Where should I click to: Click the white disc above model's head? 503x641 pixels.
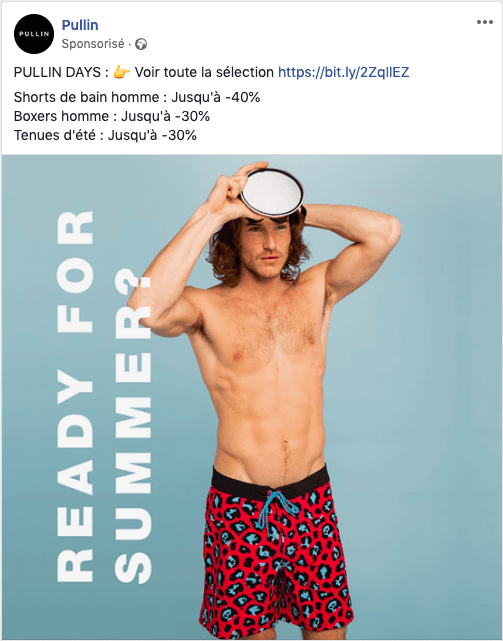(272, 193)
